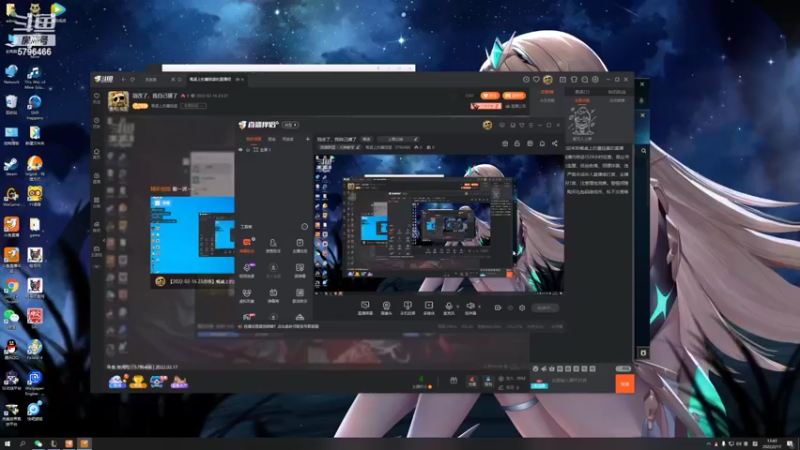Viewport: 800px width, 450px height.
Task: Open the Windows Start button
Action: [7, 444]
